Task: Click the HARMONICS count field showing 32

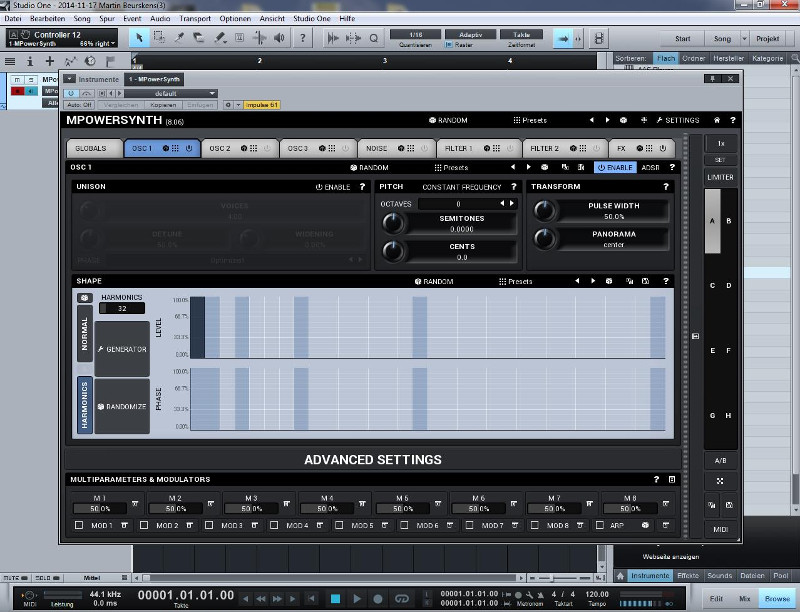Action: 122,308
